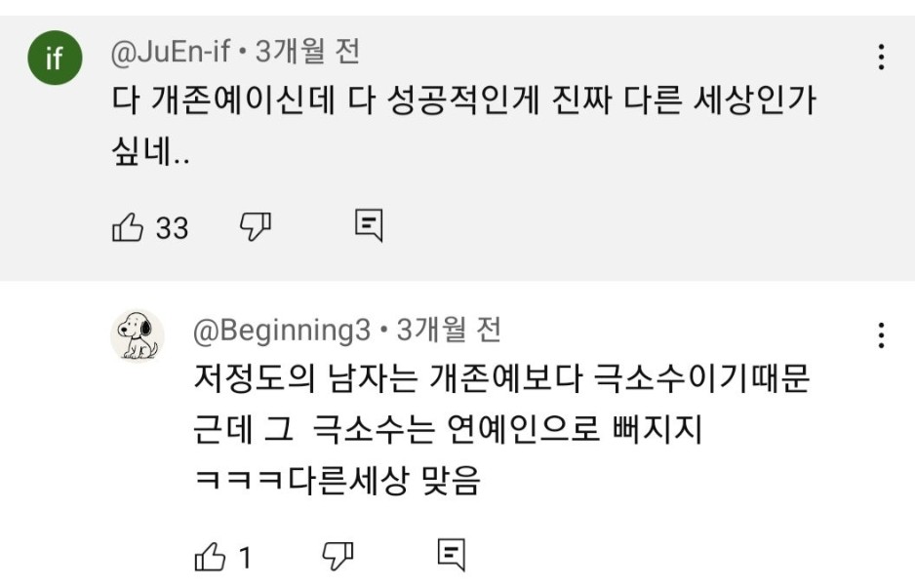Image resolution: width=915 pixels, height=588 pixels.
Task: Click the Snoopy dog profile avatar
Action: click(138, 336)
